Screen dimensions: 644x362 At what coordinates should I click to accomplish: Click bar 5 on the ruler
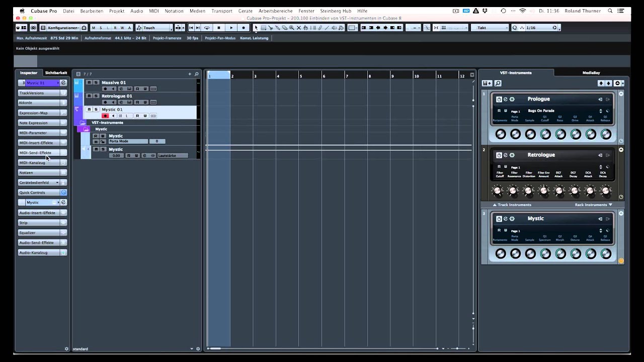pyautogui.click(x=301, y=76)
